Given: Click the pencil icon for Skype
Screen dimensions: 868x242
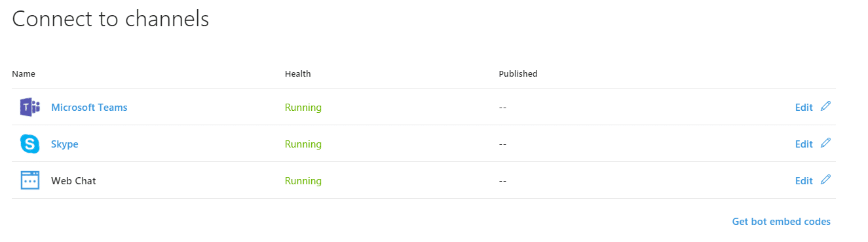Looking at the screenshot, I should [825, 143].
